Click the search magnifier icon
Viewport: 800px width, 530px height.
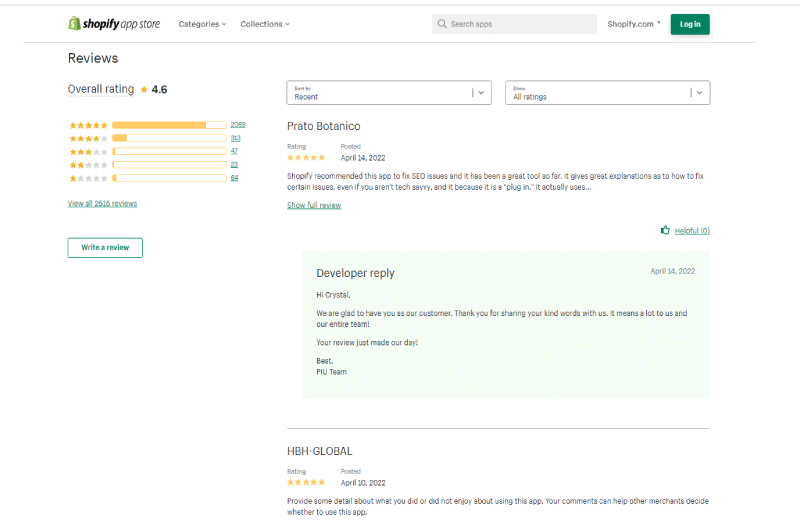point(442,24)
